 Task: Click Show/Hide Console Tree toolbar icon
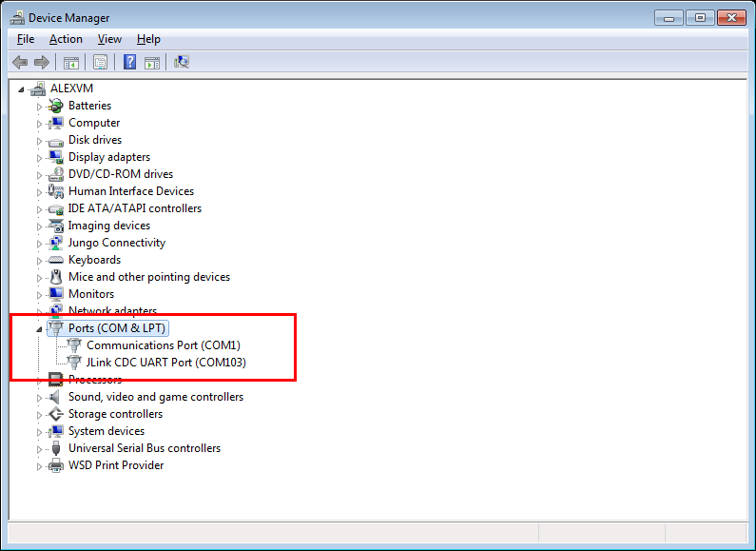tap(70, 63)
